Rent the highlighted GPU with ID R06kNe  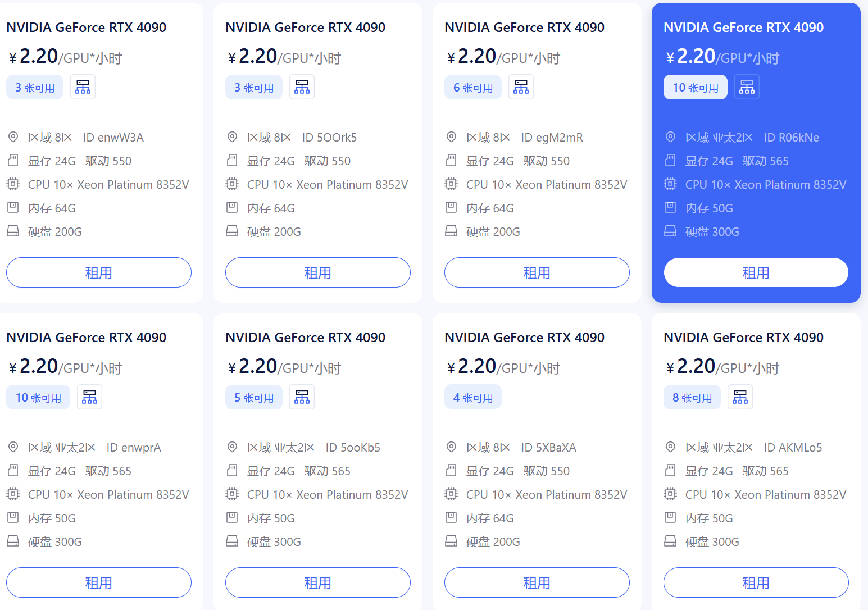[x=756, y=272]
